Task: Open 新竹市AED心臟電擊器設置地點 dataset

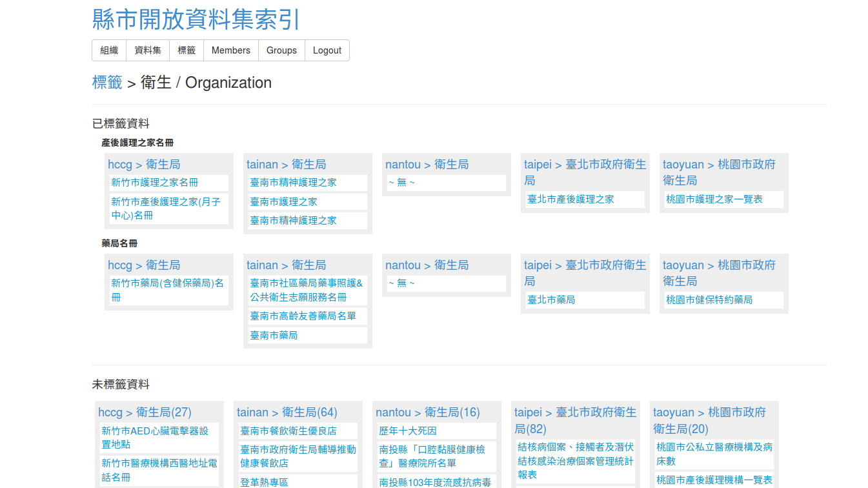Action: [x=155, y=438]
